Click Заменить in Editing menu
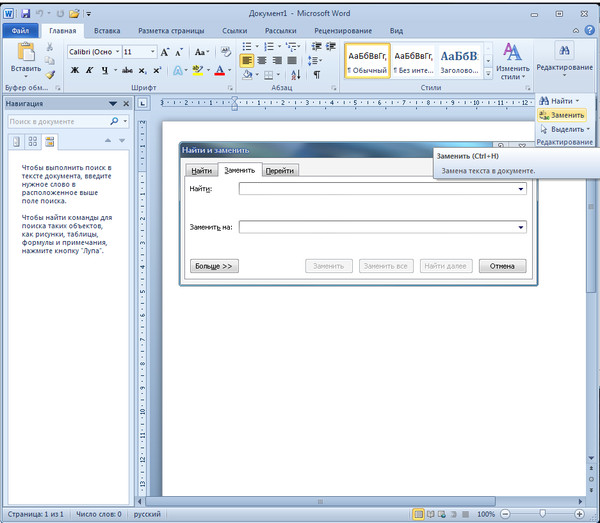The height and width of the screenshot is (523, 600). [x=562, y=115]
